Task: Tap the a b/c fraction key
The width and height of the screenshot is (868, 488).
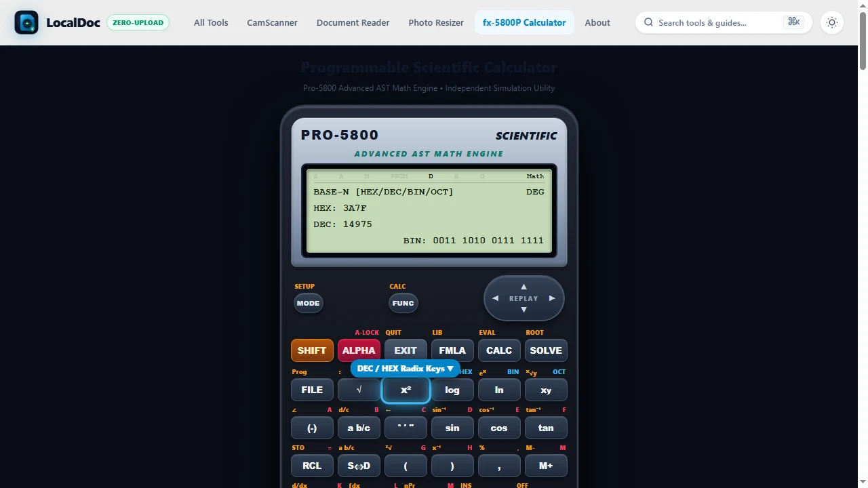Action: tap(359, 428)
